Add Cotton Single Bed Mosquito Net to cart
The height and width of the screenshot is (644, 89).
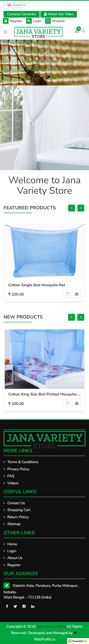77,294
